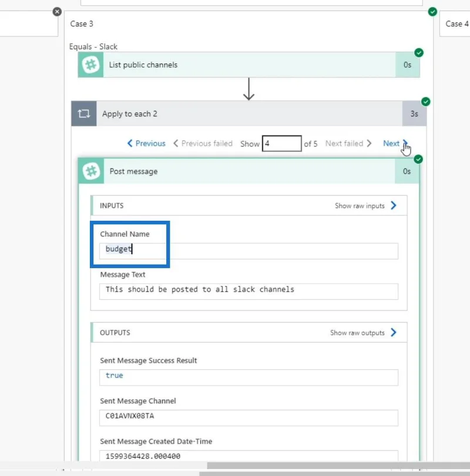
Task: Click the INPUTS section heading
Action: pos(112,206)
